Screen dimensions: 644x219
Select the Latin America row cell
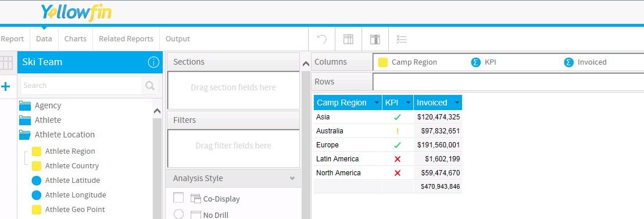pyautogui.click(x=348, y=159)
